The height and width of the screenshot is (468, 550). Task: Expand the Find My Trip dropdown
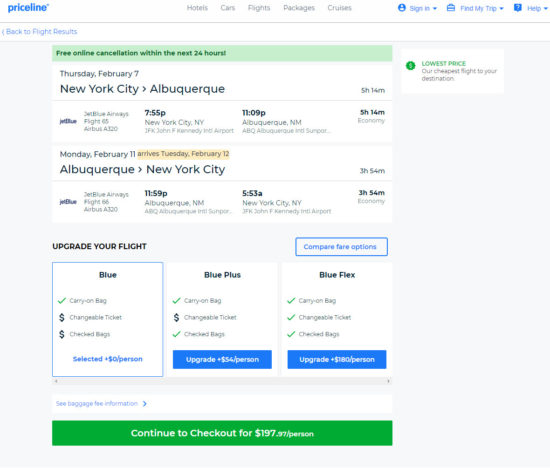pyautogui.click(x=501, y=8)
